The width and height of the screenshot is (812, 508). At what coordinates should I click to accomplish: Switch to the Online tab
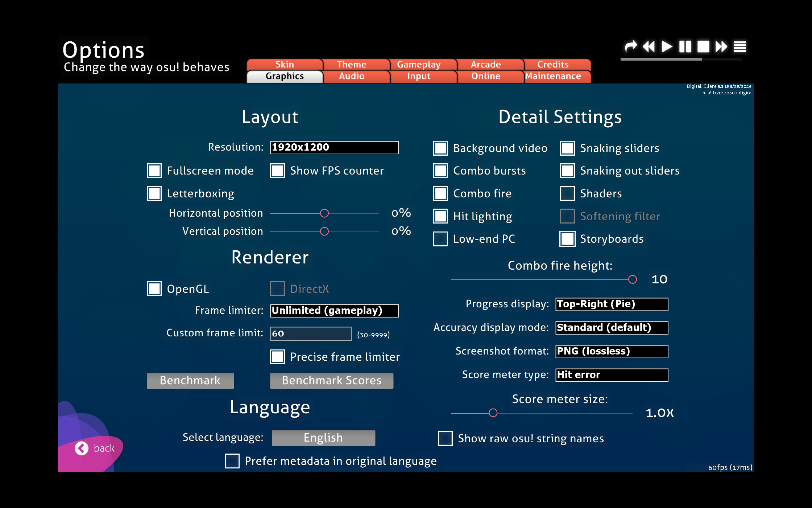coord(486,76)
